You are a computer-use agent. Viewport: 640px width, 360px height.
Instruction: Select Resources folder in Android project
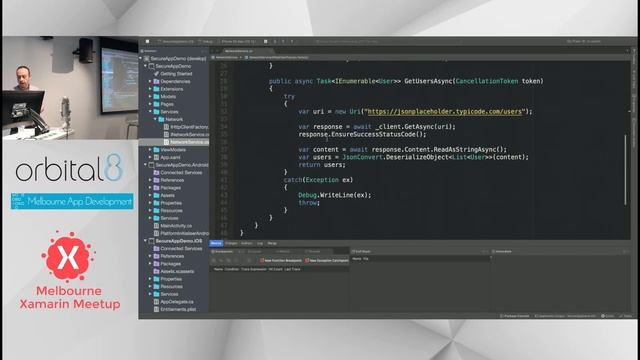pyautogui.click(x=171, y=211)
